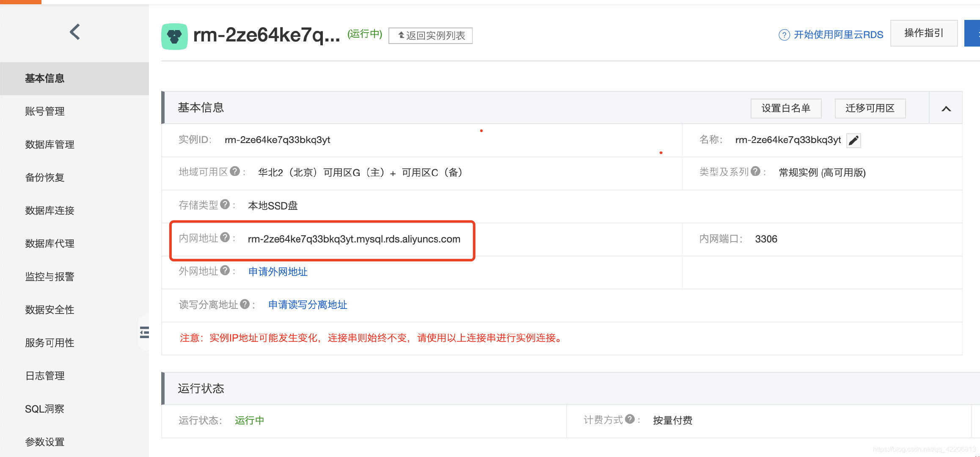Open 账号管理 in the sidebar

[74, 111]
